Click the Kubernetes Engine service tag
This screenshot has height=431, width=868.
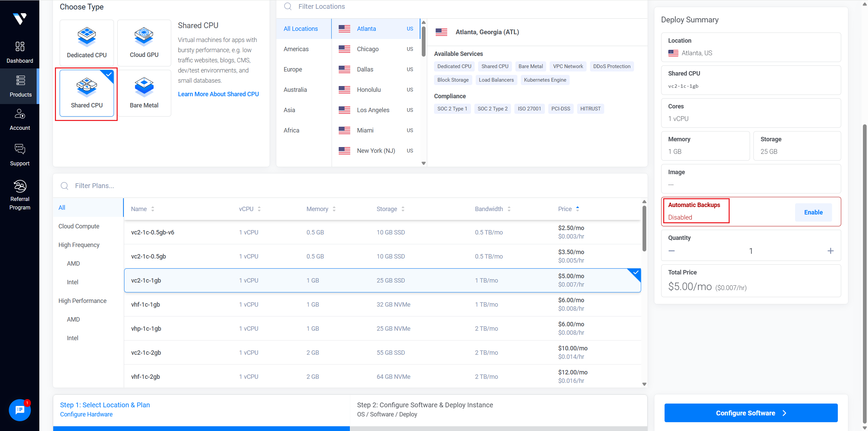tap(545, 80)
